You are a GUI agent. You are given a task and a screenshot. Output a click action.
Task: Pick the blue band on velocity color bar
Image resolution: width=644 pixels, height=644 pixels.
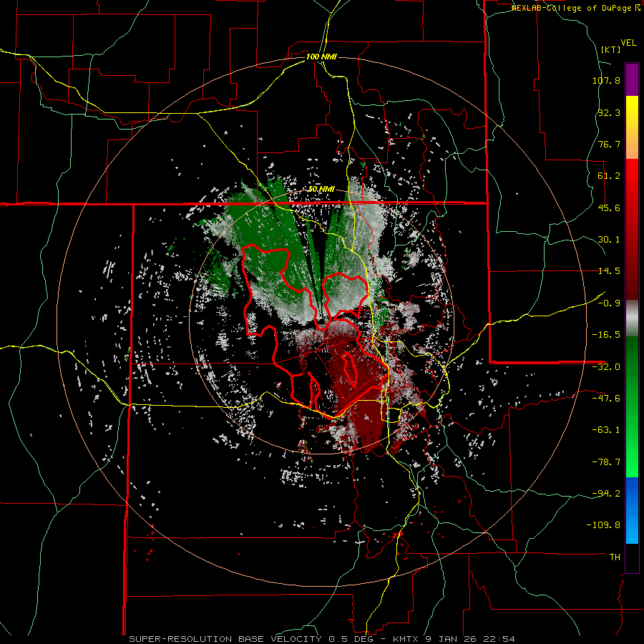tap(632, 510)
